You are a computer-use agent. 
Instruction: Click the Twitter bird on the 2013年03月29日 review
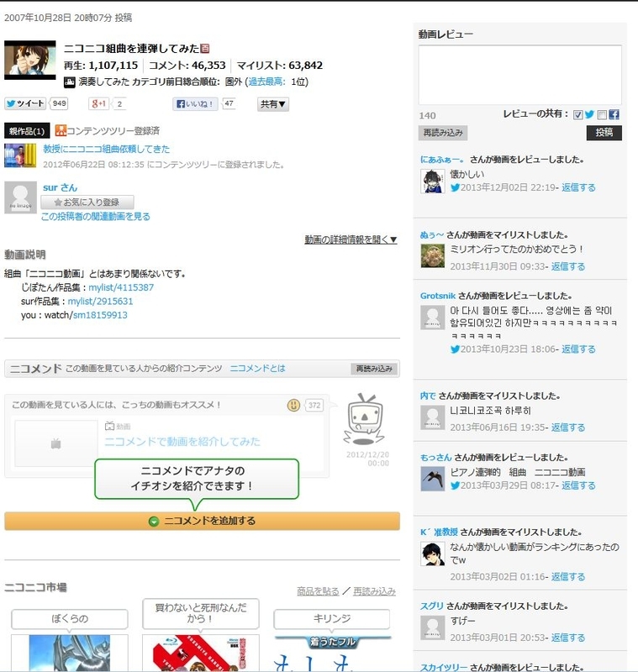(455, 486)
